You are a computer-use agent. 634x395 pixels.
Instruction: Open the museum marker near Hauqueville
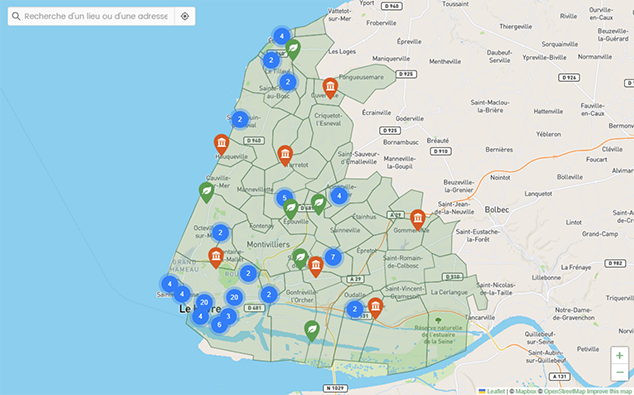pos(221,144)
